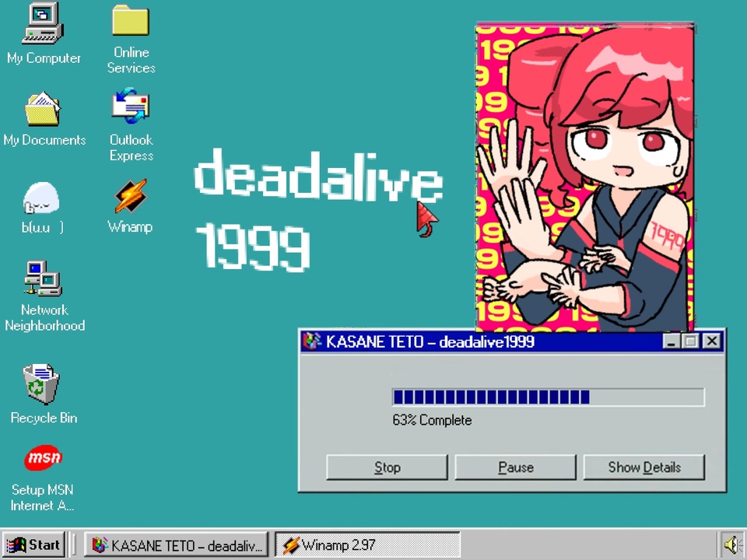
Task: Click the deadalive 1999 desktop text
Action: pyautogui.click(x=318, y=209)
